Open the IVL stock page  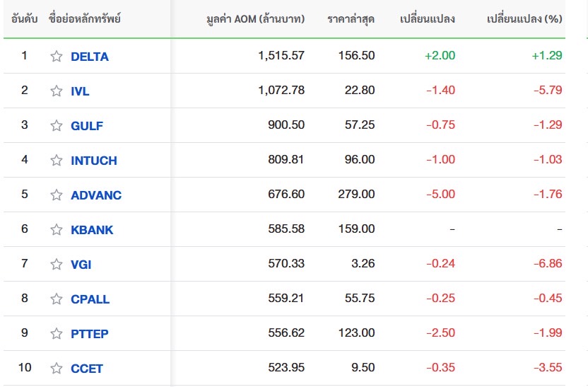80,91
